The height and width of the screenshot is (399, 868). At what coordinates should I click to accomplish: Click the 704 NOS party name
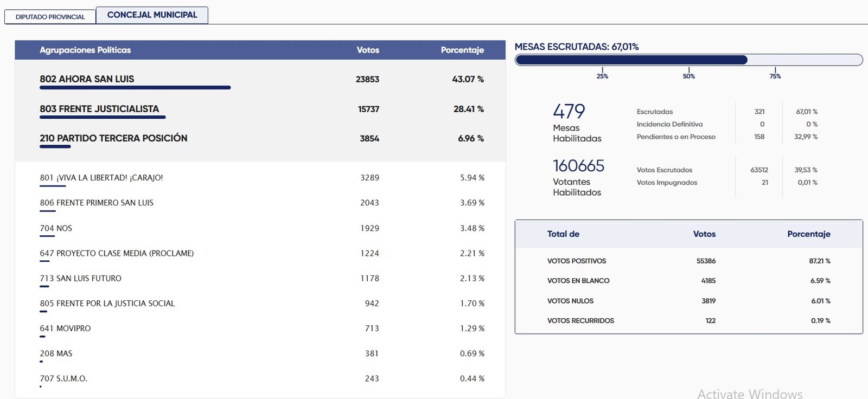[x=56, y=228]
